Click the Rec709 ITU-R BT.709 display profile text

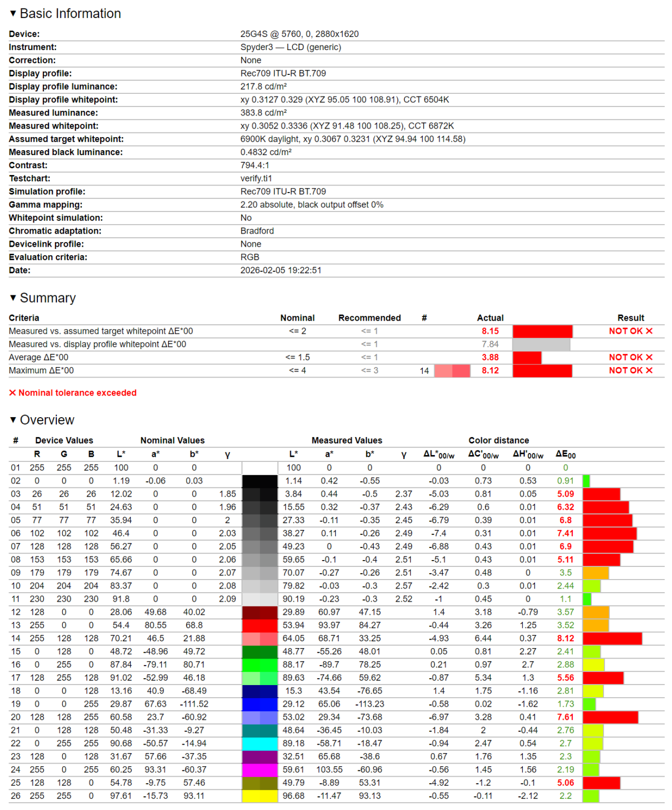282,73
